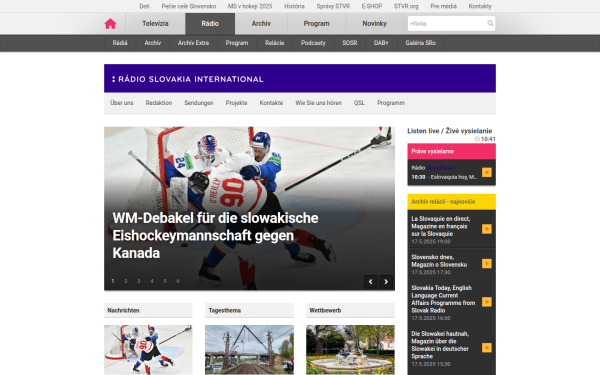
Task: Click the Práve vysielame header
Action: (452, 151)
